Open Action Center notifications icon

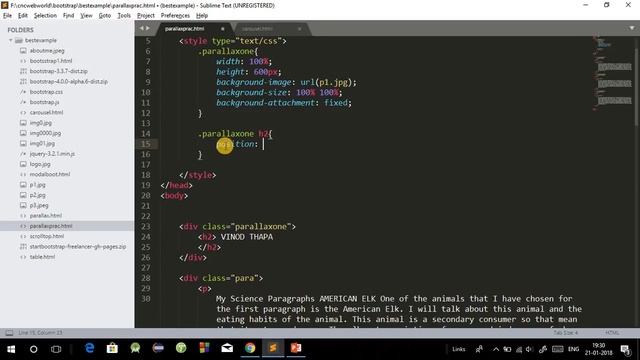click(x=625, y=349)
